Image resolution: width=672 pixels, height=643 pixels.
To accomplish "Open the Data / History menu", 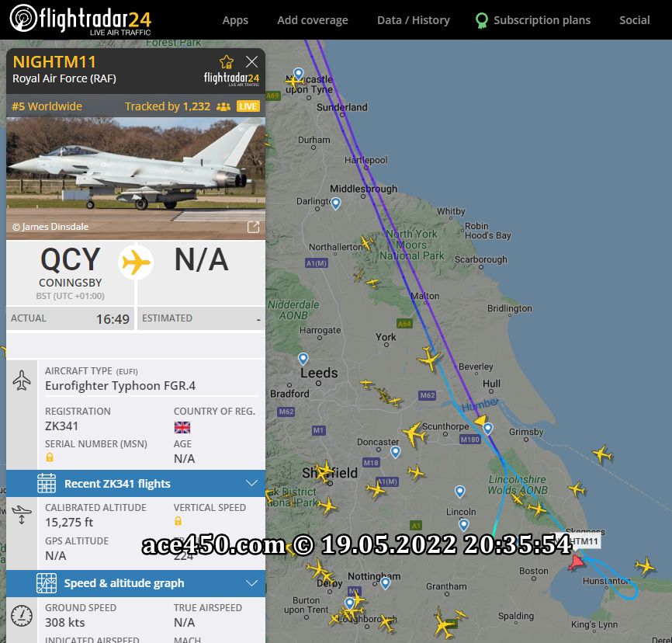I will point(413,20).
